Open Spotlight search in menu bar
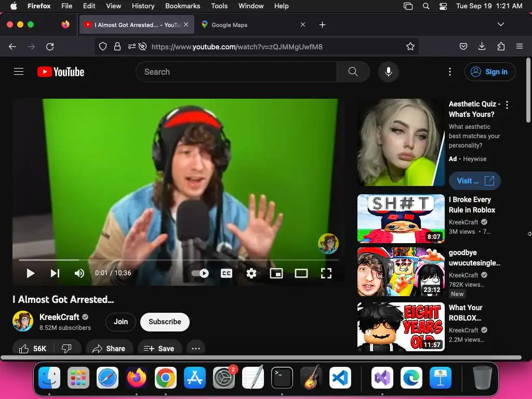 pyautogui.click(x=426, y=6)
